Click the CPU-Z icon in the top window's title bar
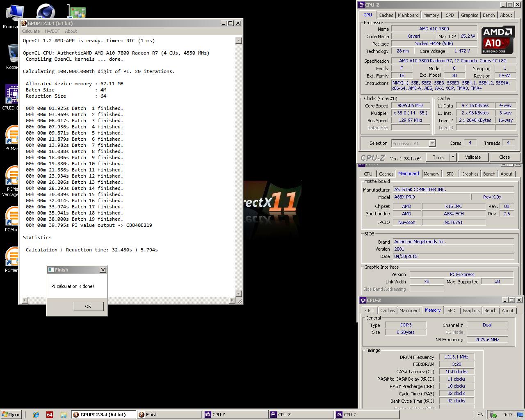Image resolution: width=525 pixels, height=420 pixels. tap(361, 5)
